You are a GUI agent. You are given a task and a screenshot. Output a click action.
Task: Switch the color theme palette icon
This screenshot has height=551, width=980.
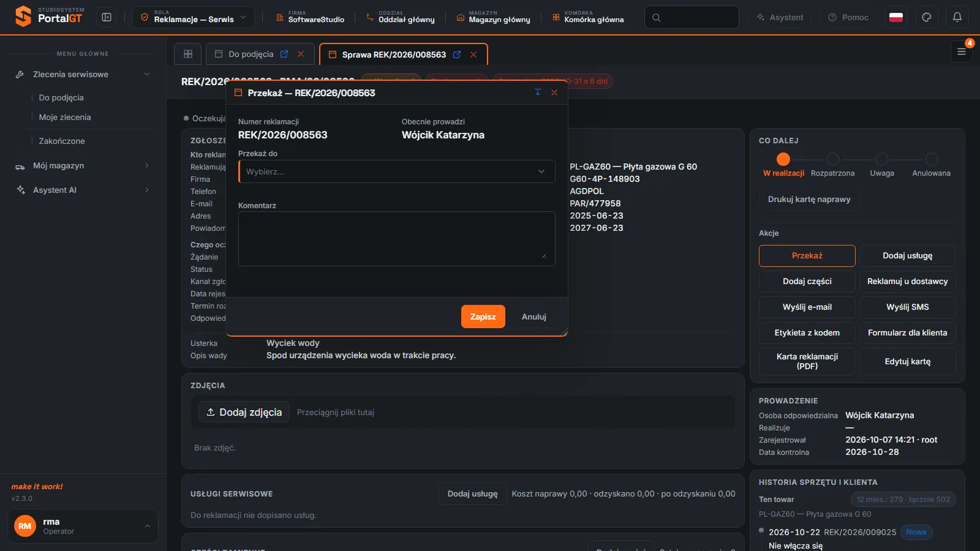pos(927,17)
